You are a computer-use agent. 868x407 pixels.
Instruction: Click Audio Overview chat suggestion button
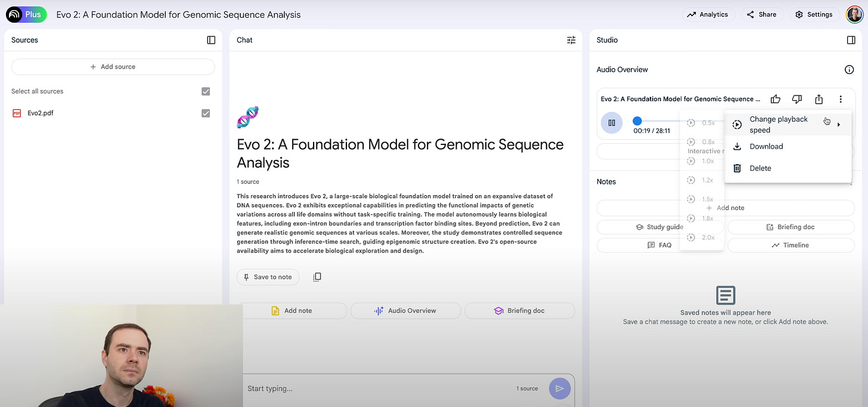(405, 311)
